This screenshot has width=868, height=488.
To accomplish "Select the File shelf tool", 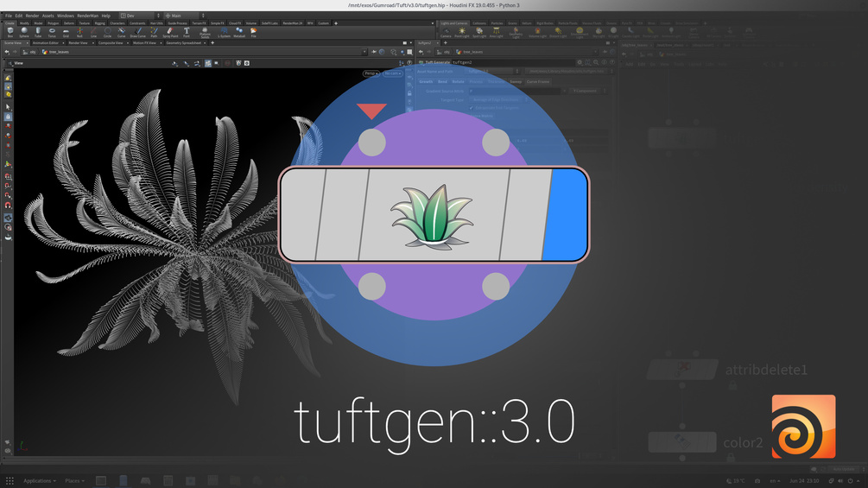I will coord(254,33).
